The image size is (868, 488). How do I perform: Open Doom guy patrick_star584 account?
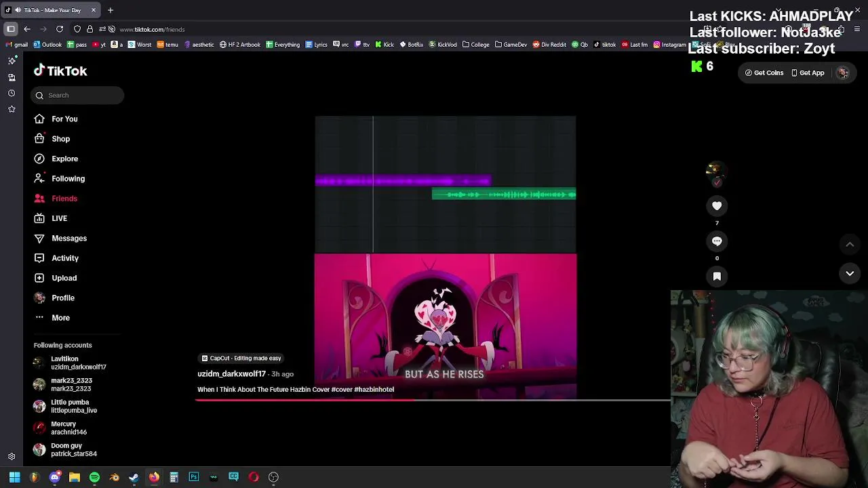click(71, 450)
